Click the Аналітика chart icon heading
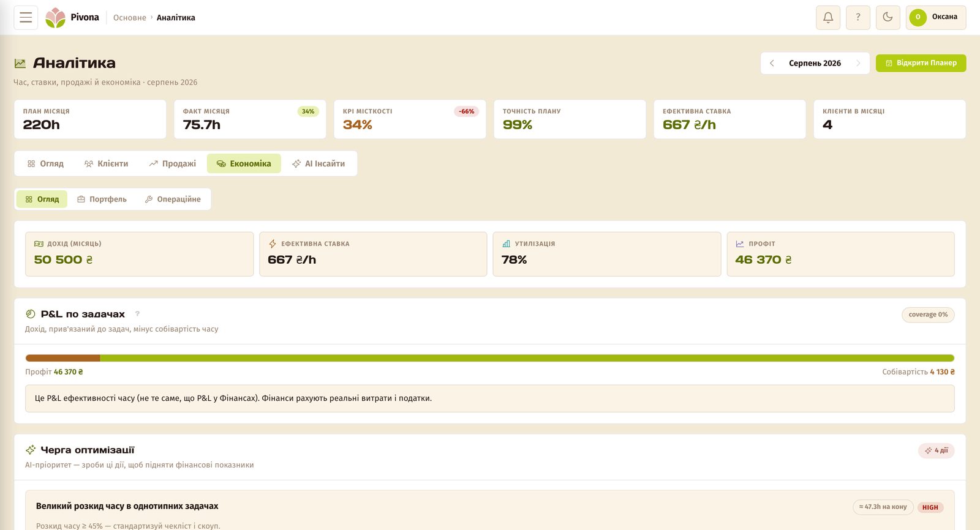 20,63
